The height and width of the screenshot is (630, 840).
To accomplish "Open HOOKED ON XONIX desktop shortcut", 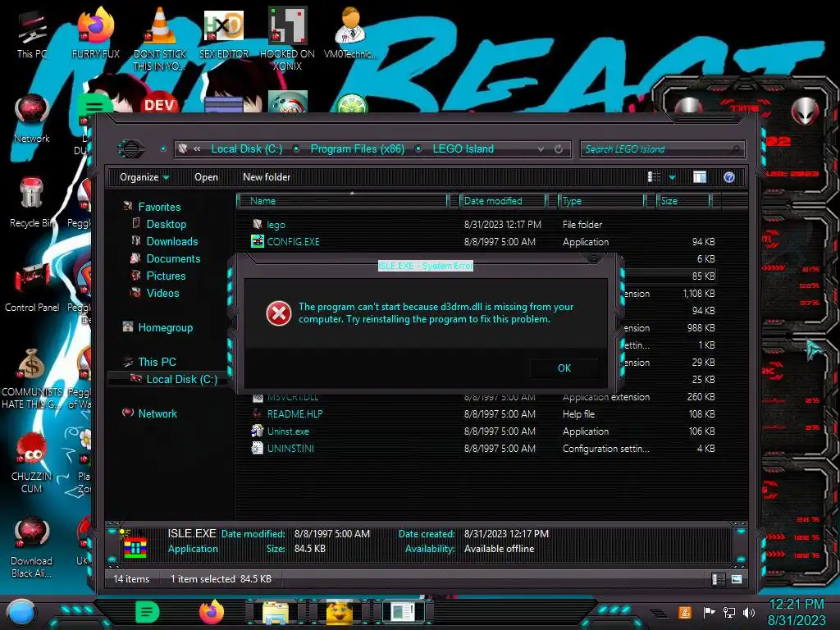I will [288, 39].
